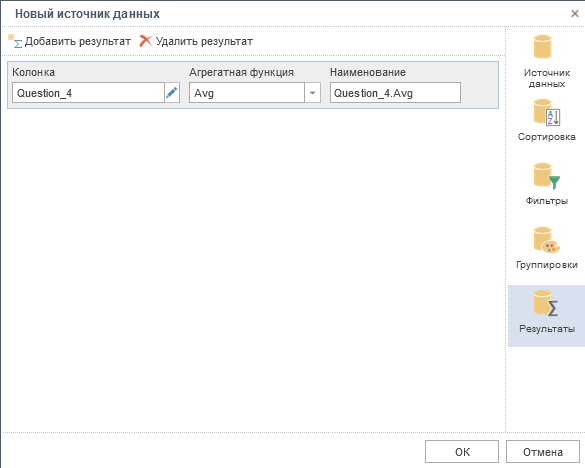Open the Фильтры funnel icon
The height and width of the screenshot is (468, 585).
547,176
